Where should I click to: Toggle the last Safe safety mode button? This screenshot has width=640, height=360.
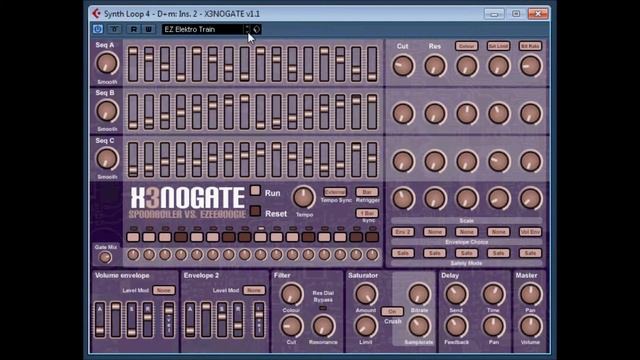coord(530,253)
